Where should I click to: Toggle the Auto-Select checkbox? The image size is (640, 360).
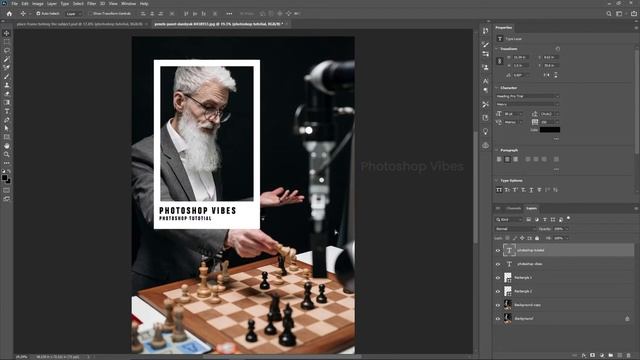pos(38,13)
